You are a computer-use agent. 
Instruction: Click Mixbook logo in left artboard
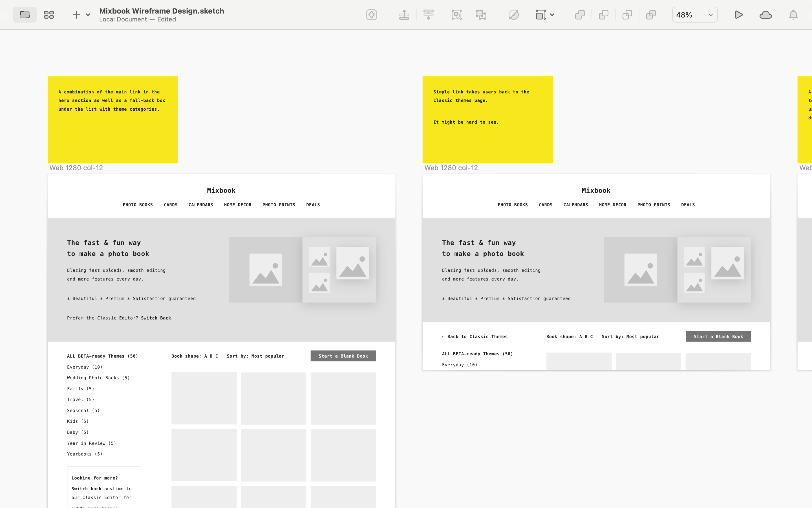pyautogui.click(x=221, y=190)
